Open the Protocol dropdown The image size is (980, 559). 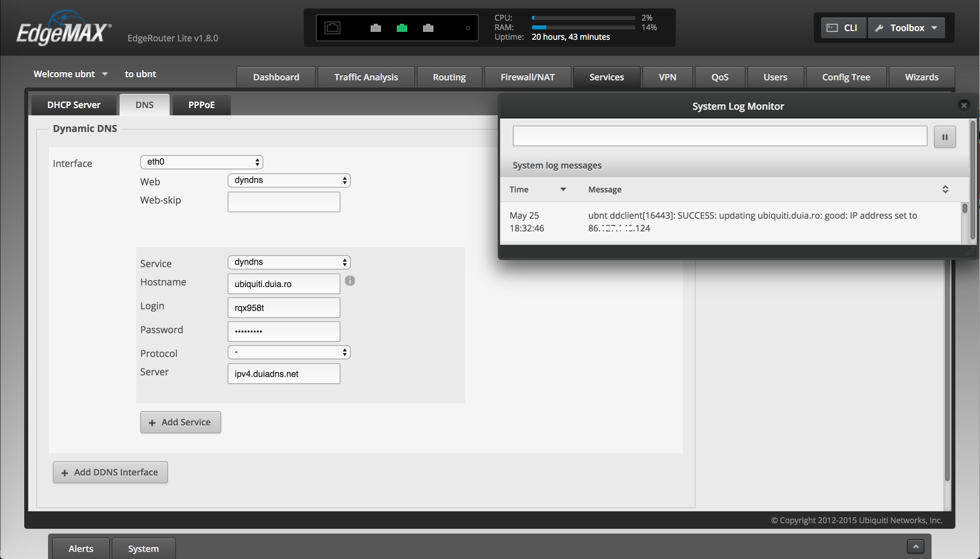click(x=289, y=352)
